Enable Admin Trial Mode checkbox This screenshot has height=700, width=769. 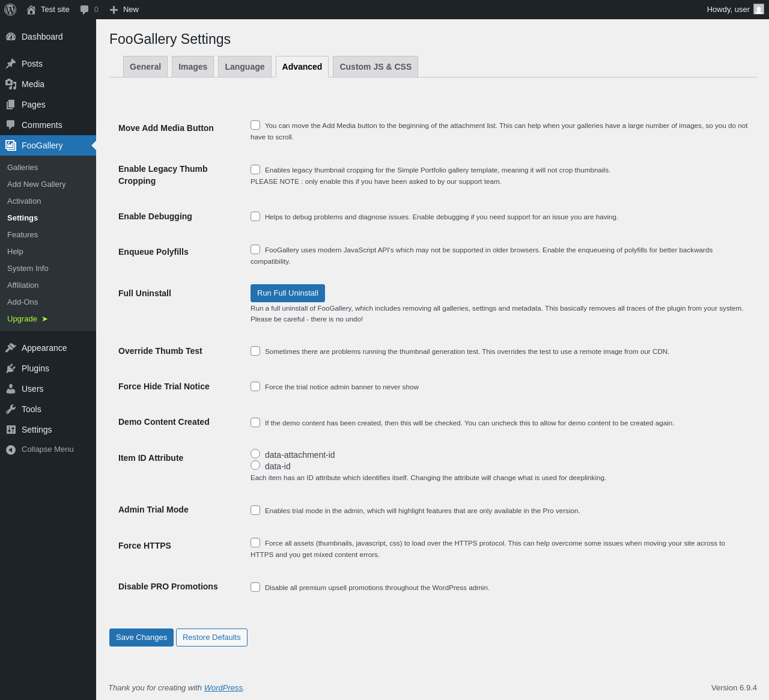255,510
